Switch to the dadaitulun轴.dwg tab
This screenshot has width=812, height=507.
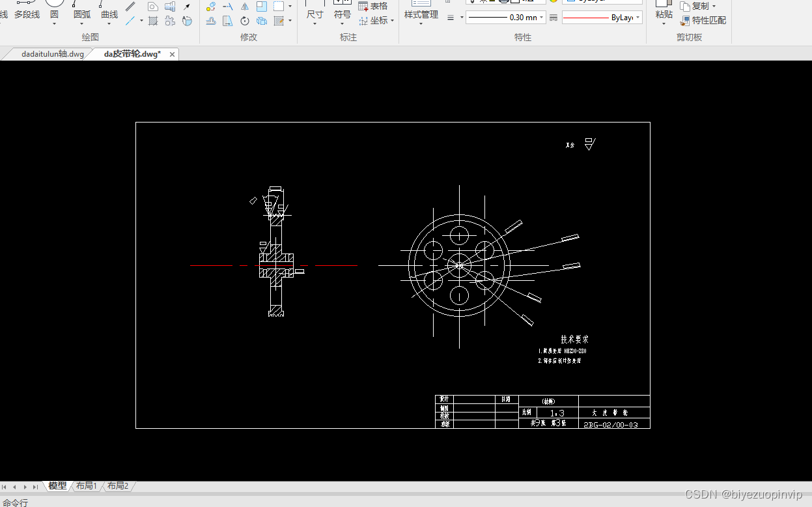pyautogui.click(x=52, y=54)
